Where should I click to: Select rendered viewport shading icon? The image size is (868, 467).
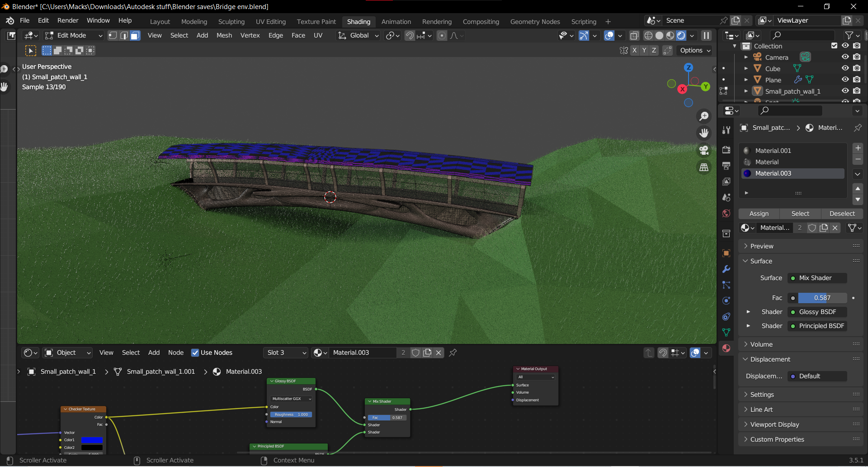[x=681, y=35]
